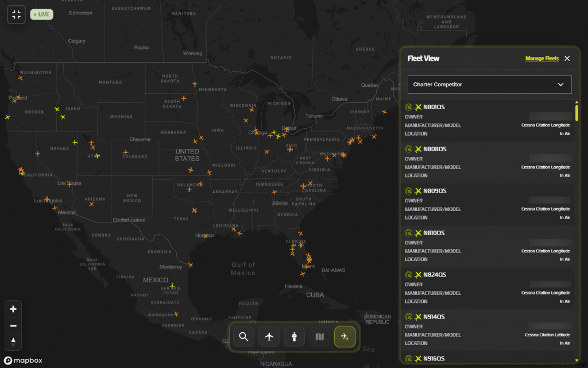This screenshot has width=588, height=368.
Task: Click the 135 badge beside N801QS
Action: (408, 108)
